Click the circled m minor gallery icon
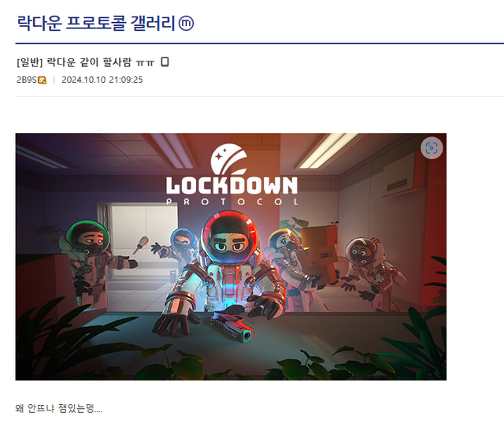 [186, 24]
